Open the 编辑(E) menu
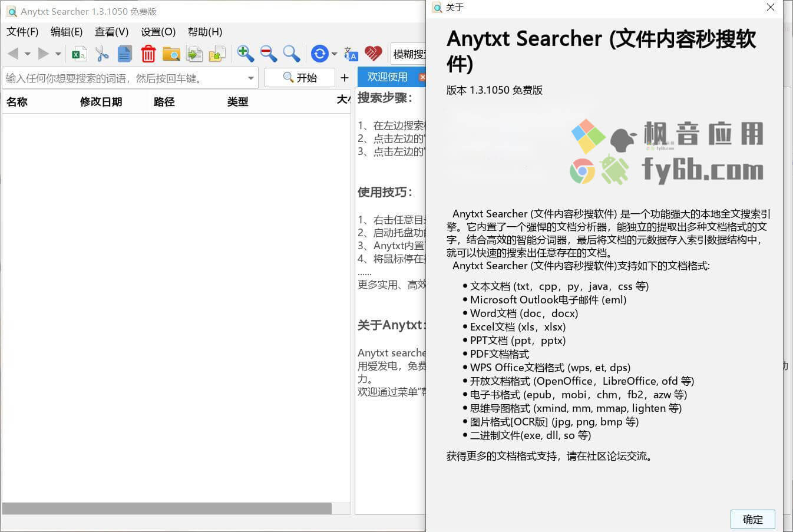The width and height of the screenshot is (793, 532). tap(67, 32)
